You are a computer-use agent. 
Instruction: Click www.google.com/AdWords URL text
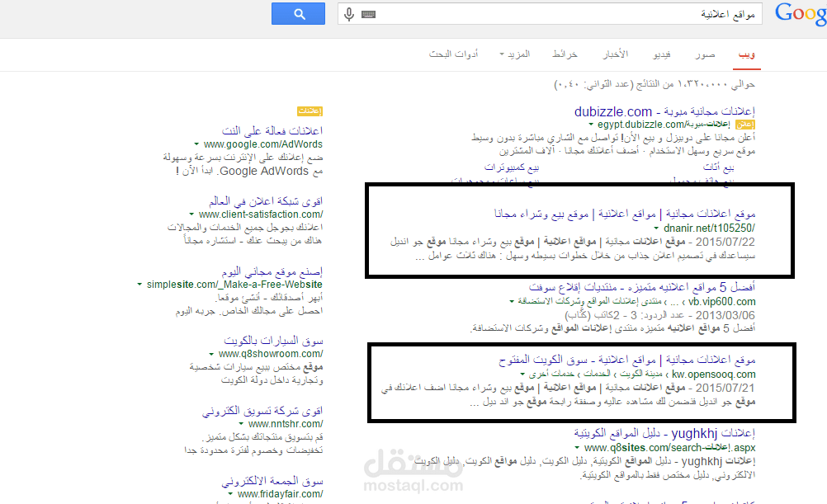263,144
